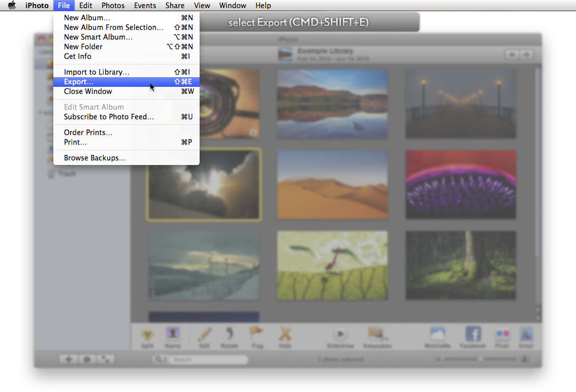Choose Get Info menu item
The width and height of the screenshot is (576, 392).
(126, 56)
